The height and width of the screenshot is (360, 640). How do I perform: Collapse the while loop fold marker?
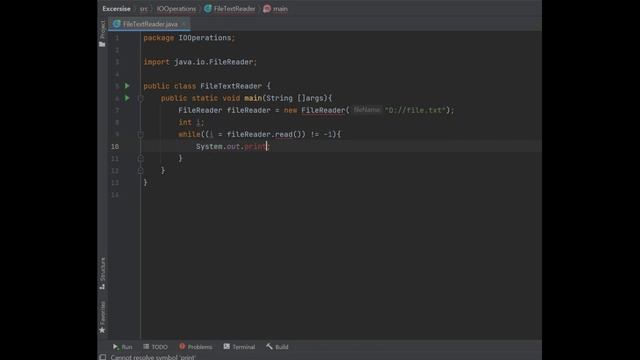[x=140, y=134]
